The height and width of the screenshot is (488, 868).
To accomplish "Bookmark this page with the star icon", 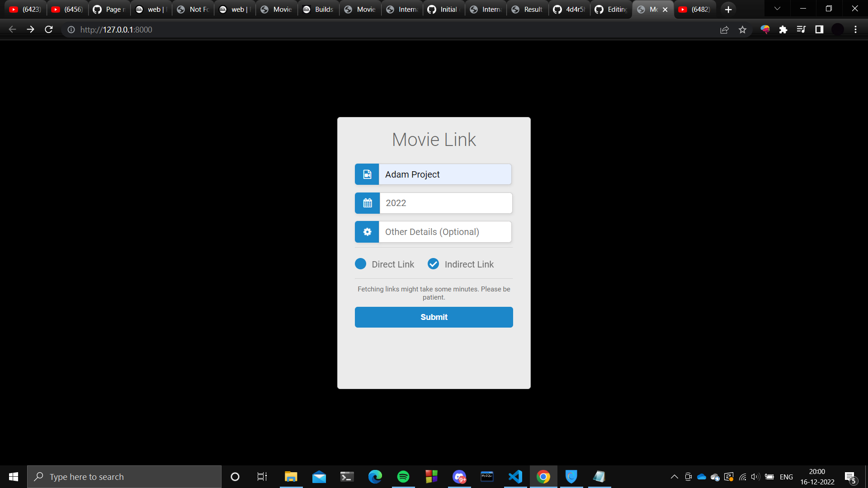I will coord(742,30).
